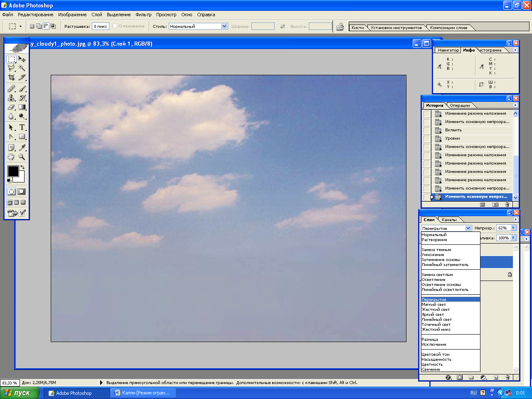Screen dimensions: 532x399
Task: Open the Info panel flyout menu
Action: point(515,50)
